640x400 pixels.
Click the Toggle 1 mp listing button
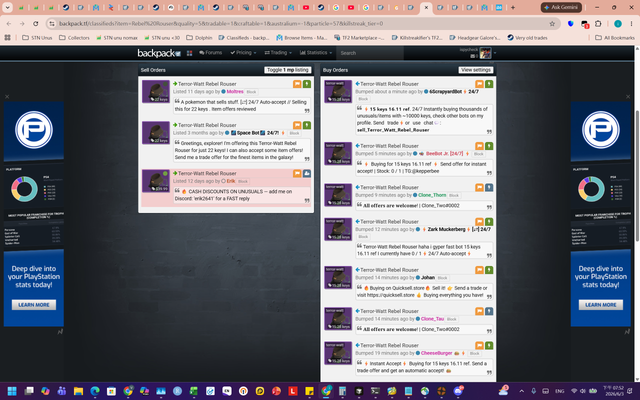point(288,70)
